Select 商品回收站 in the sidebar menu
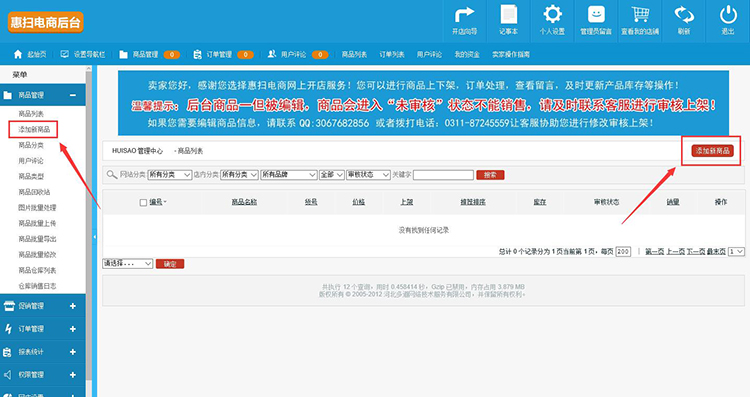 pos(34,192)
